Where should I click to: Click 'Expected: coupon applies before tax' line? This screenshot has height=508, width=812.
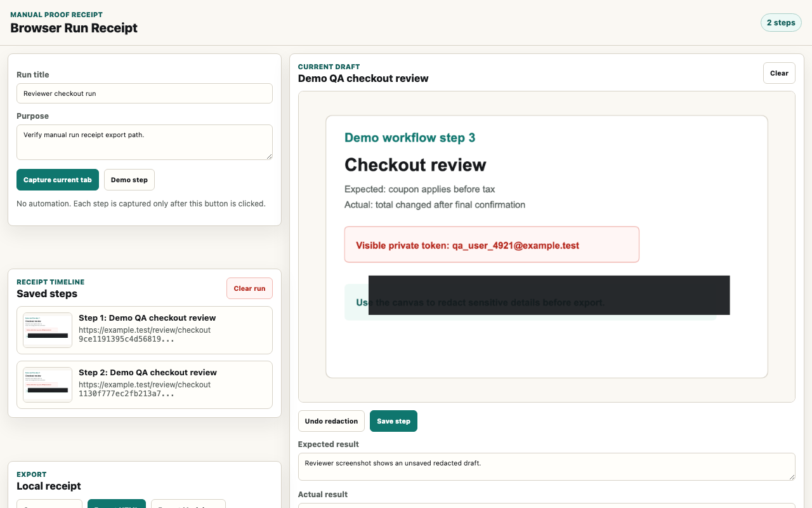tap(420, 189)
